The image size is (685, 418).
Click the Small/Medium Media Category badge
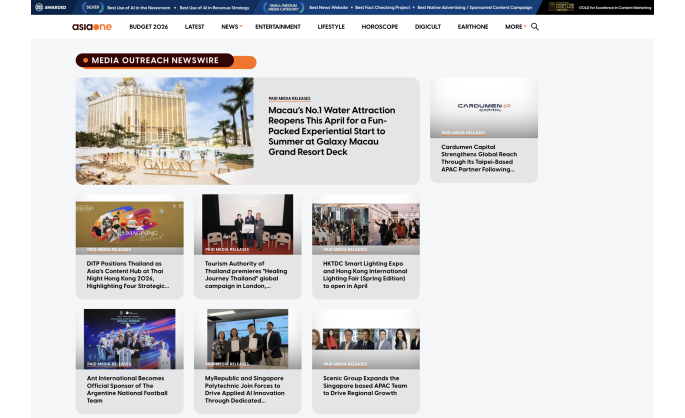(x=284, y=7)
